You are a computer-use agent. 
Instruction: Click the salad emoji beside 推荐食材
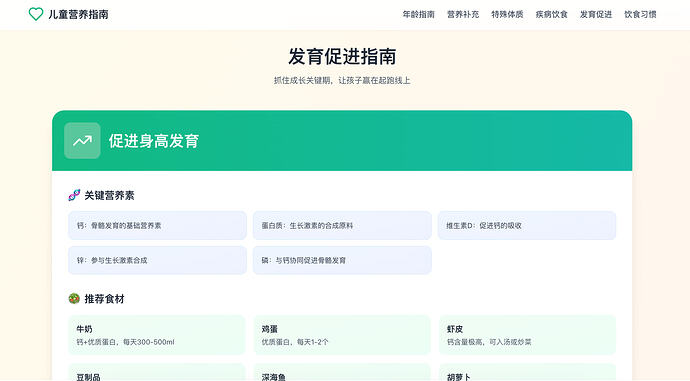74,299
